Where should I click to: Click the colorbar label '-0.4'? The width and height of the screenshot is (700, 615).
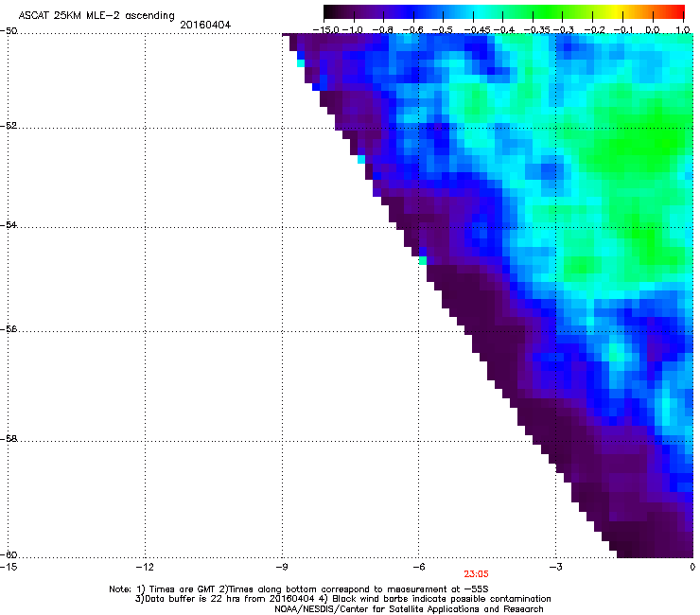[503, 29]
